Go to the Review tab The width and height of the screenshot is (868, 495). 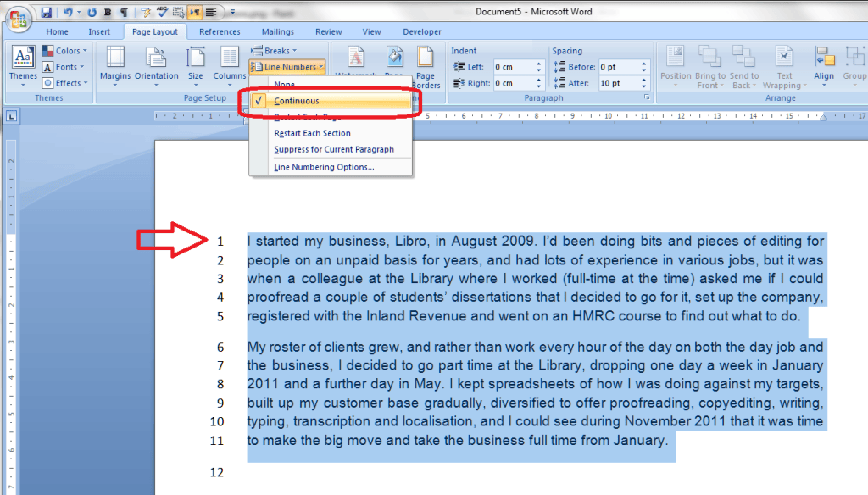pyautogui.click(x=329, y=31)
